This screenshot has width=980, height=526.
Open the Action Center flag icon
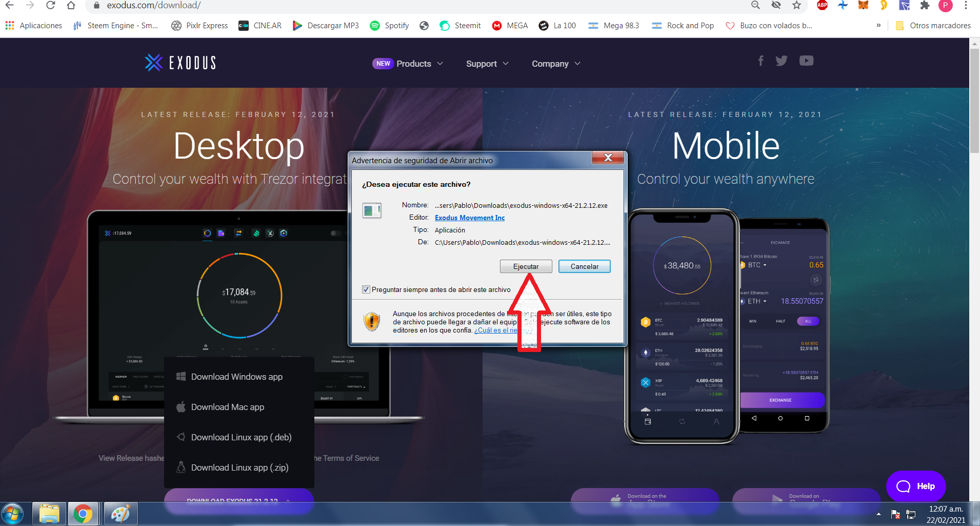point(896,514)
